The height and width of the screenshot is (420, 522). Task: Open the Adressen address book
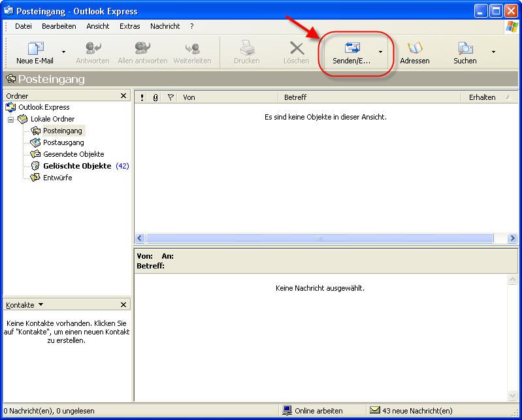tap(415, 53)
